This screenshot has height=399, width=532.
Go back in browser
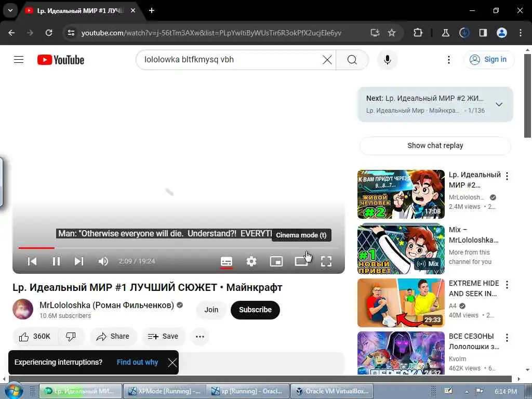coord(11,33)
